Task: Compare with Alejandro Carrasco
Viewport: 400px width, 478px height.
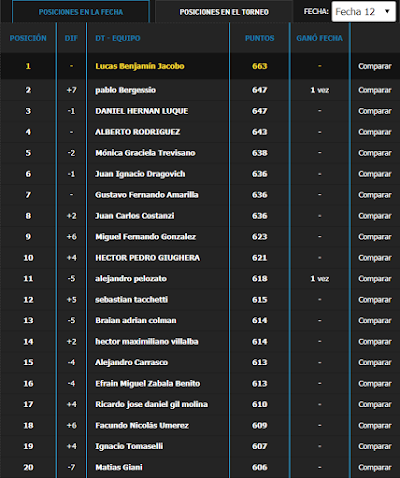Action: [x=375, y=363]
